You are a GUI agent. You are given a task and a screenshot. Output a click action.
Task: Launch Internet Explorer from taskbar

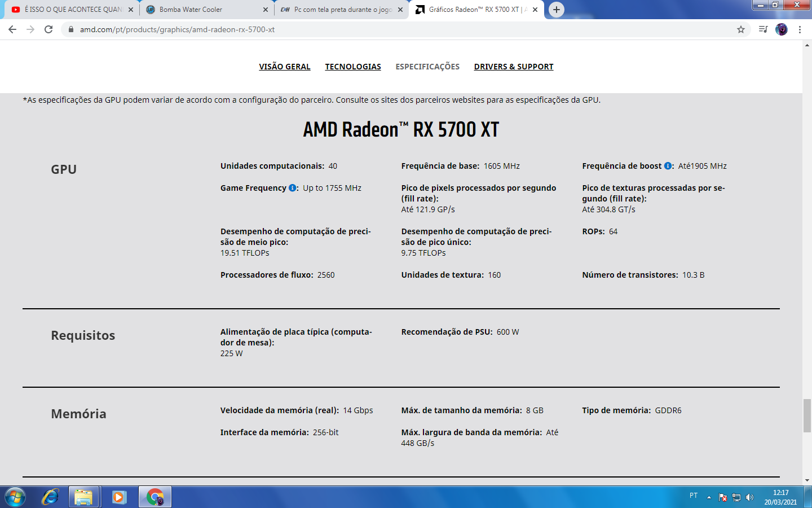coord(50,497)
